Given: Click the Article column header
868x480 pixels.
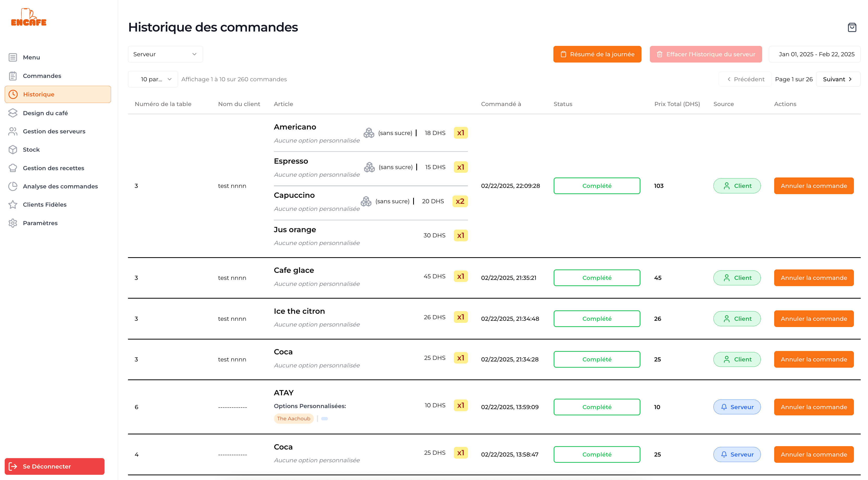Looking at the screenshot, I should pos(283,104).
